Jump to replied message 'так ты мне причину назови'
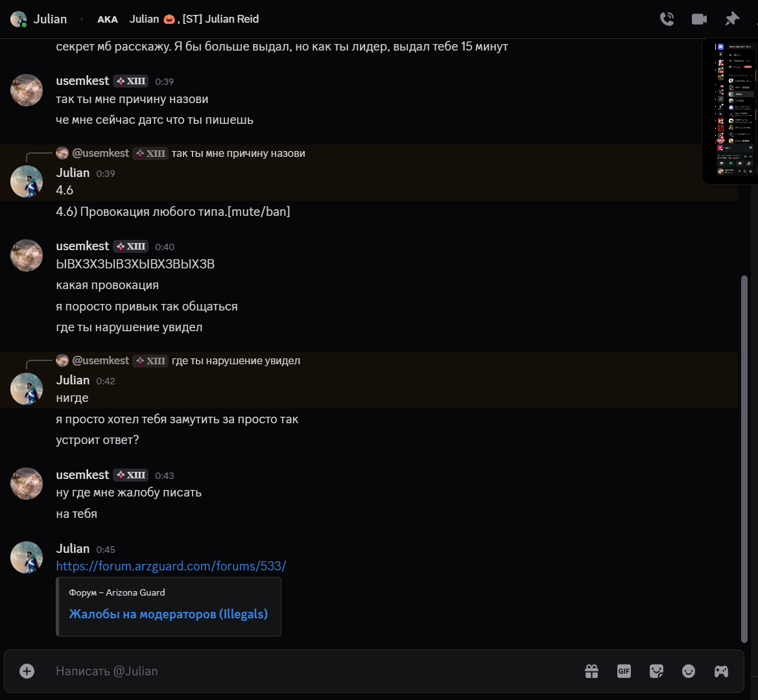Screen dimensions: 758x700 (x=238, y=154)
